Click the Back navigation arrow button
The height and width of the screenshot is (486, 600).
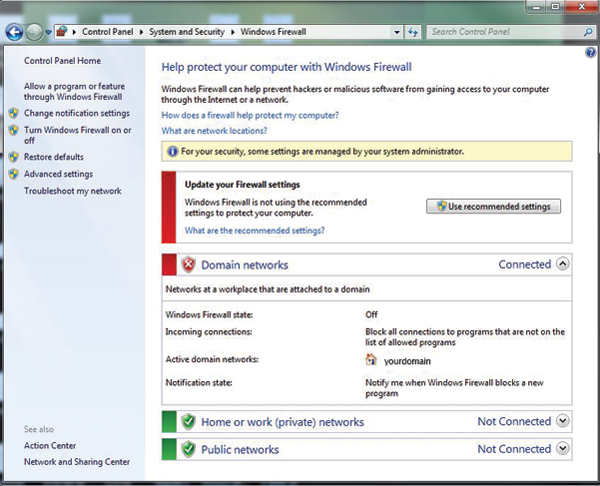[15, 32]
